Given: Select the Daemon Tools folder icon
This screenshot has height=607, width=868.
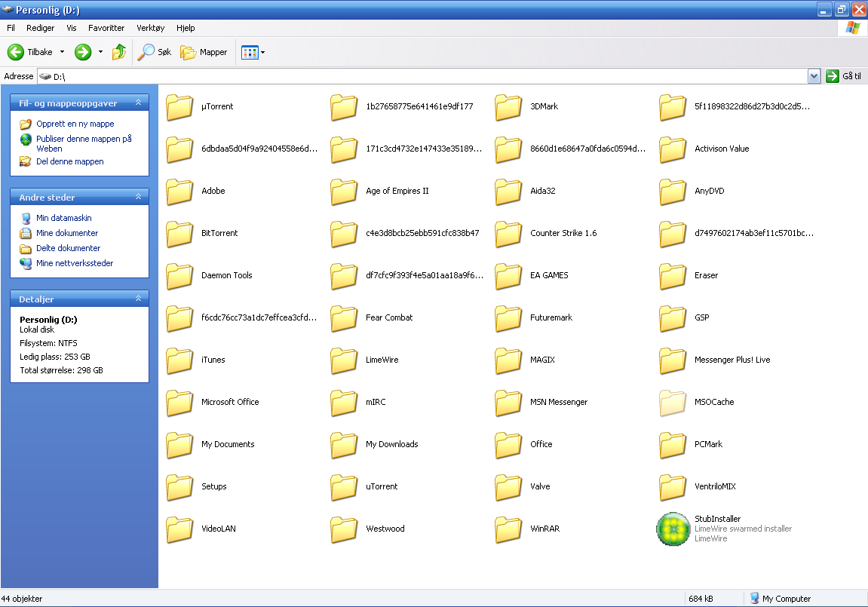Looking at the screenshot, I should click(179, 275).
